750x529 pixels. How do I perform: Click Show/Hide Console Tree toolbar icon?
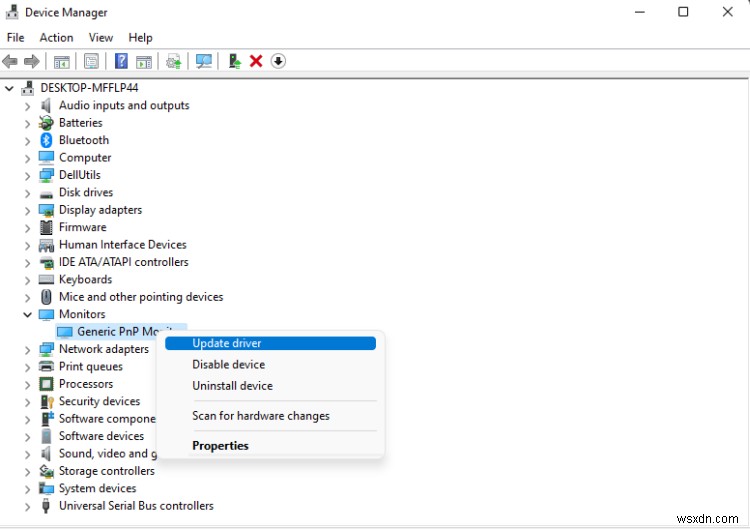coord(61,61)
